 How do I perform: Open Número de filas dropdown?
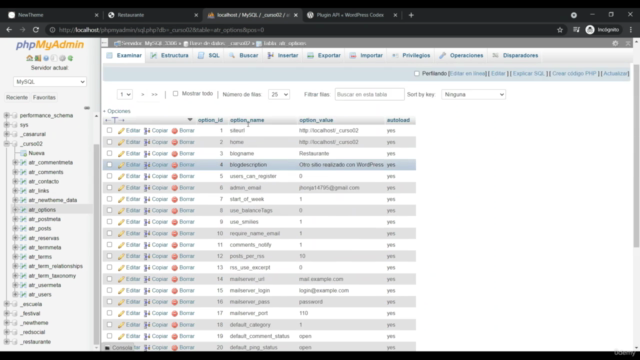(x=279, y=95)
